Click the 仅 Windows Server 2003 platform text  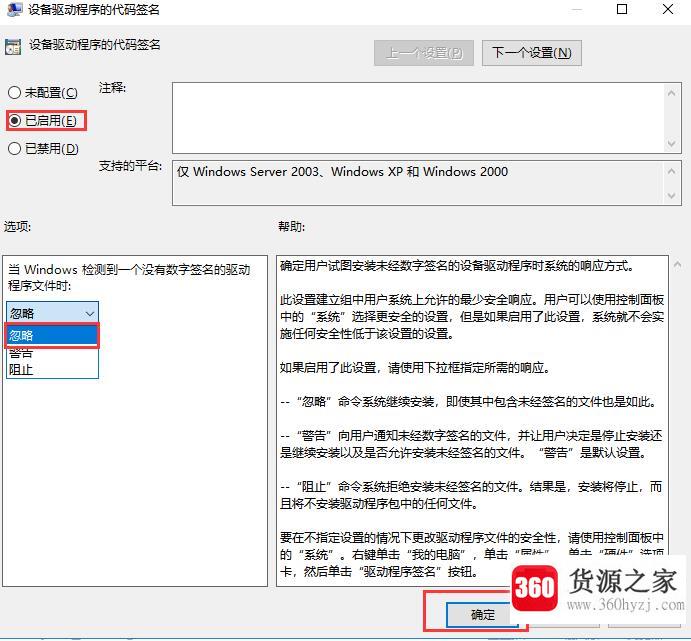(342, 171)
